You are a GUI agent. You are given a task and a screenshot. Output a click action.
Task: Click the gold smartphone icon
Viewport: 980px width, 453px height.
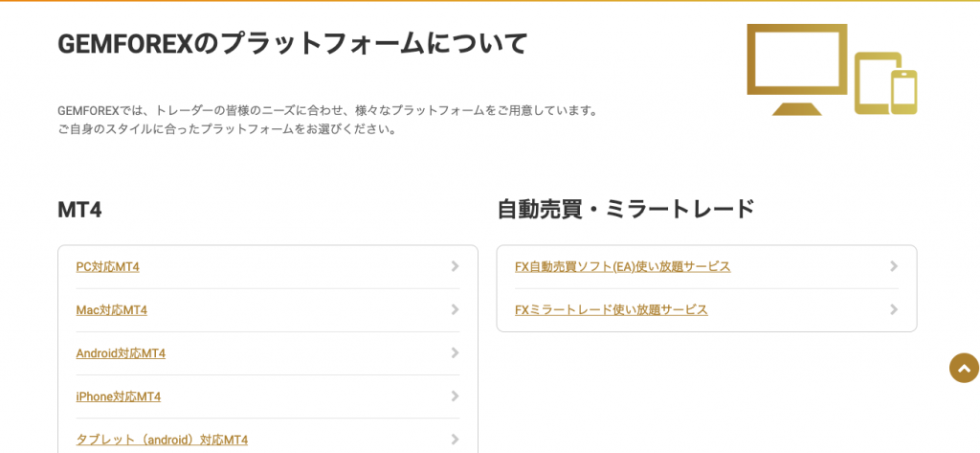tap(904, 92)
